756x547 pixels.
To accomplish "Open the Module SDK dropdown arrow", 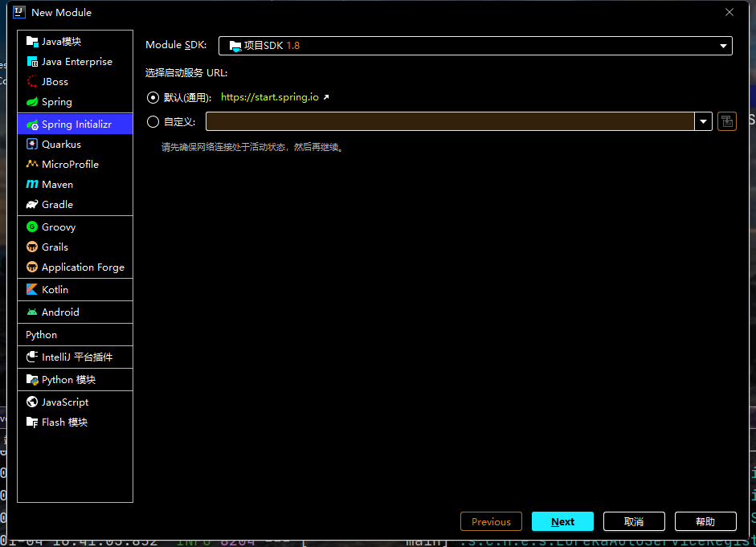I will pos(723,46).
